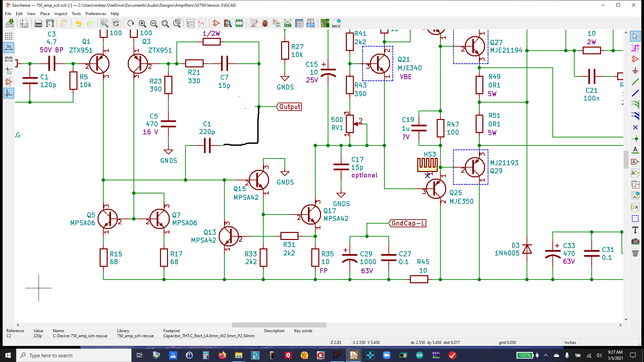This screenshot has width=644, height=362.
Task: Click the horizontal scrollbar thumb
Action: point(279,325)
